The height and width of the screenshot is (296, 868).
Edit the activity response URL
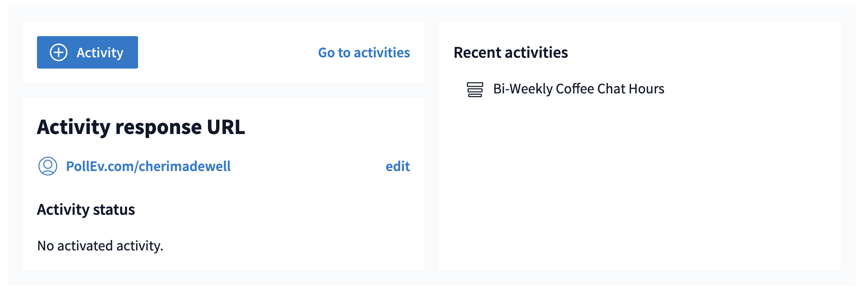pos(397,166)
